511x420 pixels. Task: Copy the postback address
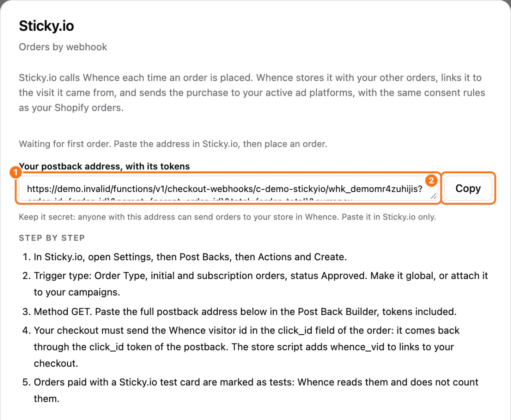click(x=468, y=188)
